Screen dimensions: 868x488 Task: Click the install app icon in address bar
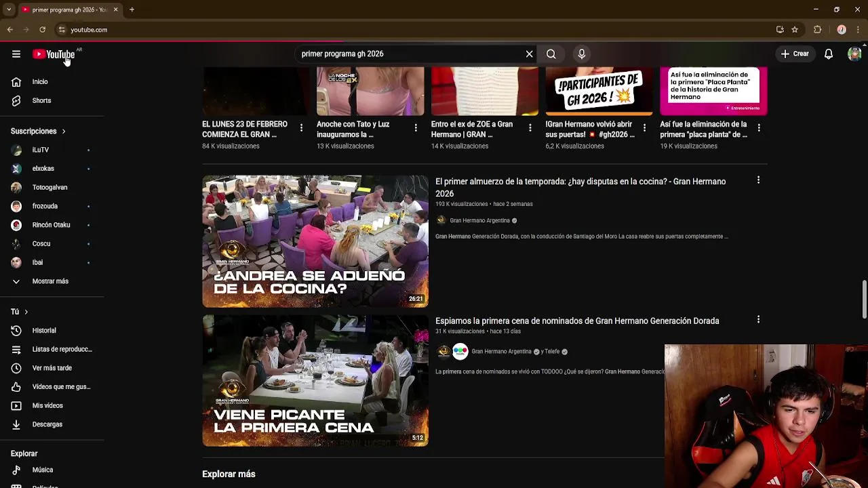[x=780, y=30]
